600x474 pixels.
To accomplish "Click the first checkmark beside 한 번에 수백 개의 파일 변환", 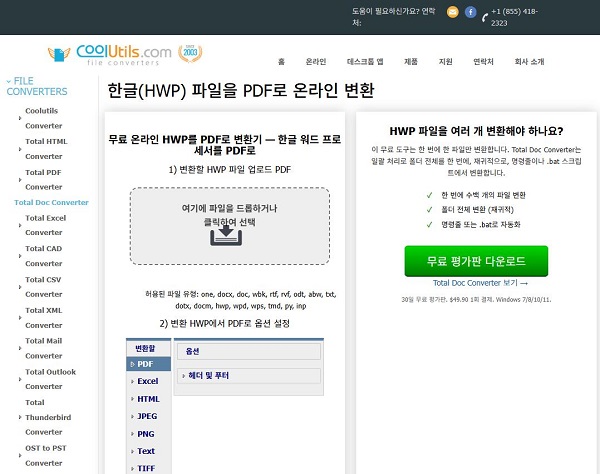I will (429, 195).
